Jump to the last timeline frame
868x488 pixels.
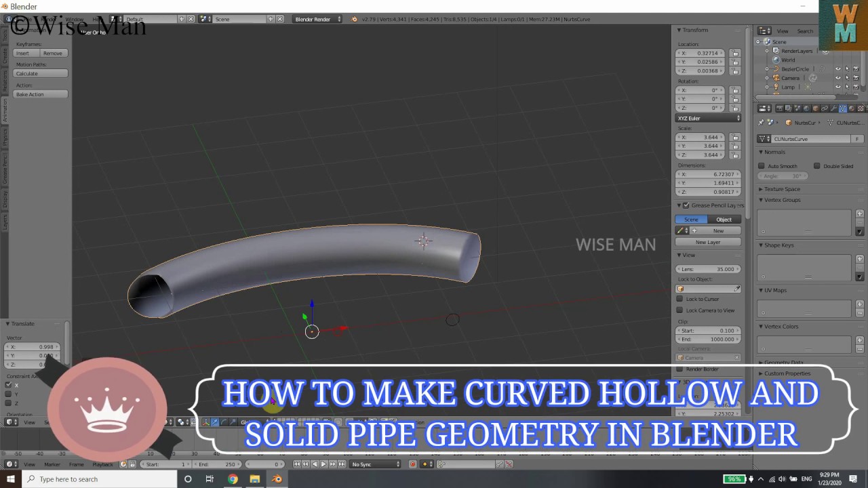coord(340,464)
